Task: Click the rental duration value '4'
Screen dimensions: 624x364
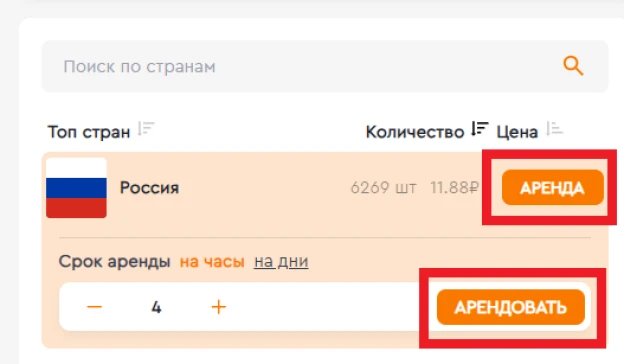Action: pyautogui.click(x=156, y=307)
